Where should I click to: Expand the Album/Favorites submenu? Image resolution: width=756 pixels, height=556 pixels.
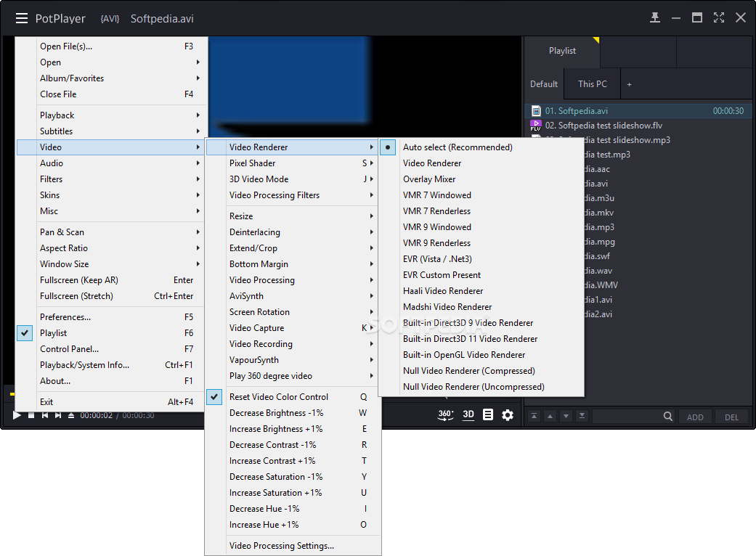pyautogui.click(x=111, y=78)
